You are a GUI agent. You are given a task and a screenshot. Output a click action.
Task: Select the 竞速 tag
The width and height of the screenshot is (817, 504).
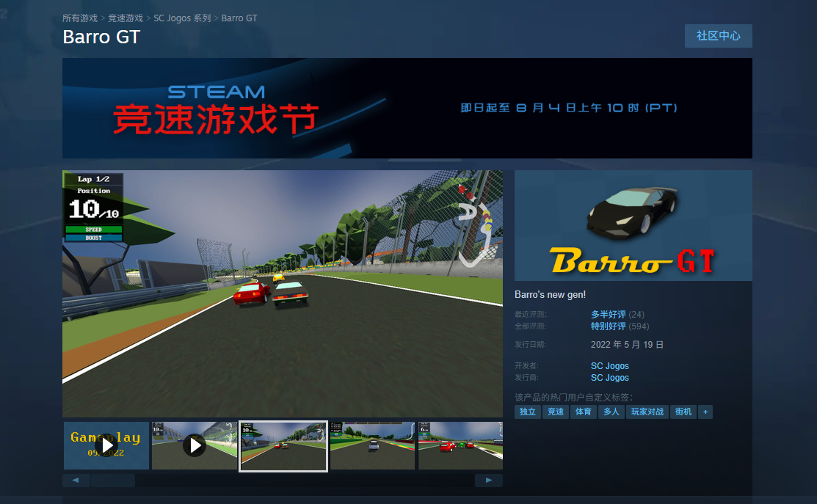click(x=556, y=412)
